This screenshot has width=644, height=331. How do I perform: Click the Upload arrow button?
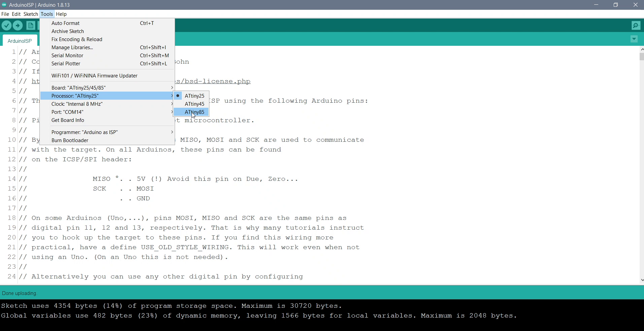click(x=18, y=26)
